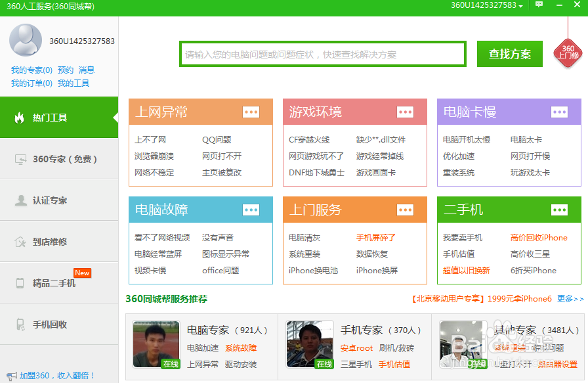Open more options for 二手机 card

tap(559, 210)
